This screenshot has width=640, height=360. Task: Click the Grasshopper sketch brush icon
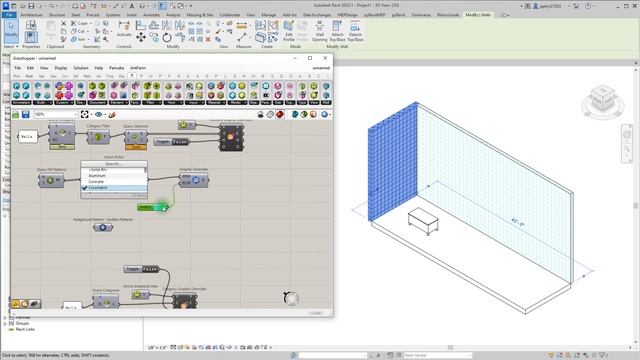click(x=112, y=114)
